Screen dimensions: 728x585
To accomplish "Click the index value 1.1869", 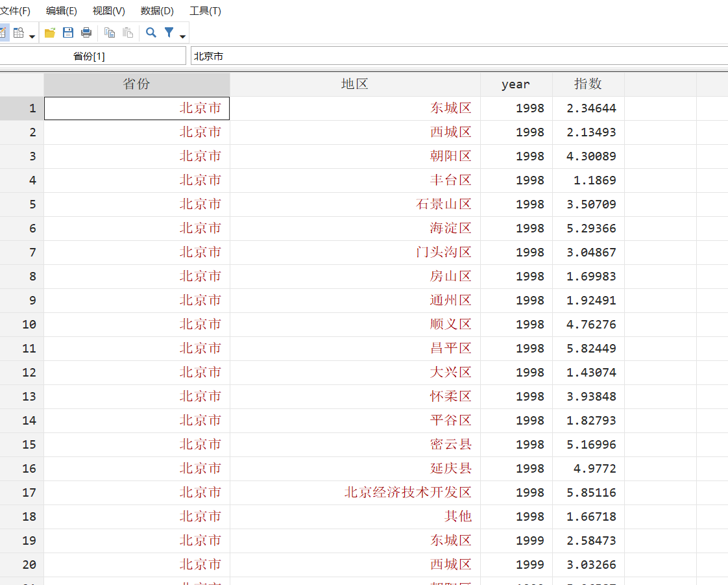I will point(588,180).
